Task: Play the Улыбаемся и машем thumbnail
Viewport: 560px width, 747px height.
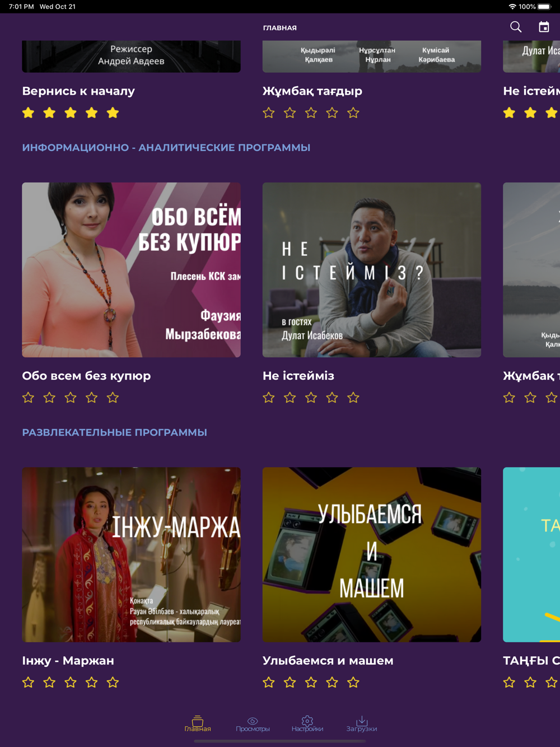Action: tap(372, 555)
